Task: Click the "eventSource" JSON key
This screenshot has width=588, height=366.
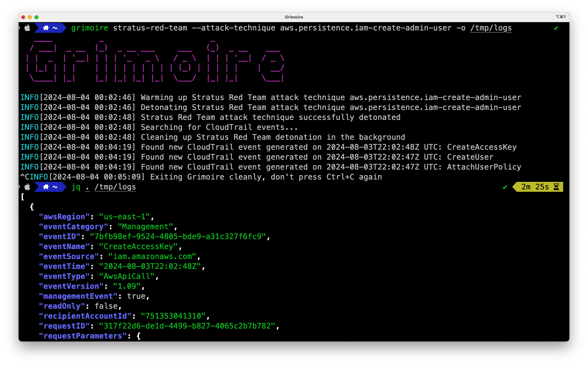Action: tap(69, 257)
